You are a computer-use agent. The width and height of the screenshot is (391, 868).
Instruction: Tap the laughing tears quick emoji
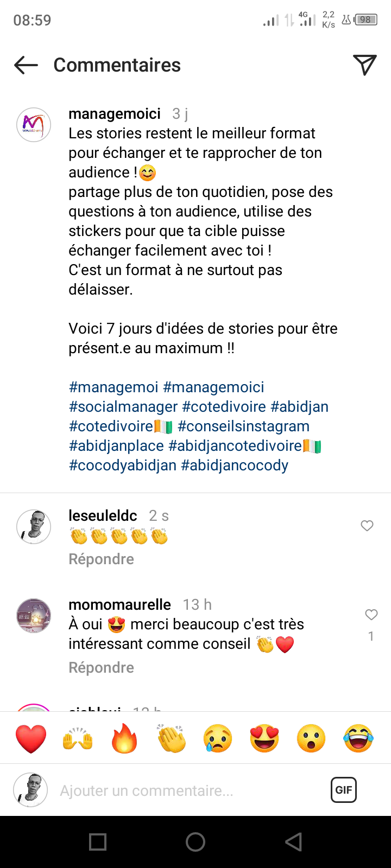pos(358,738)
